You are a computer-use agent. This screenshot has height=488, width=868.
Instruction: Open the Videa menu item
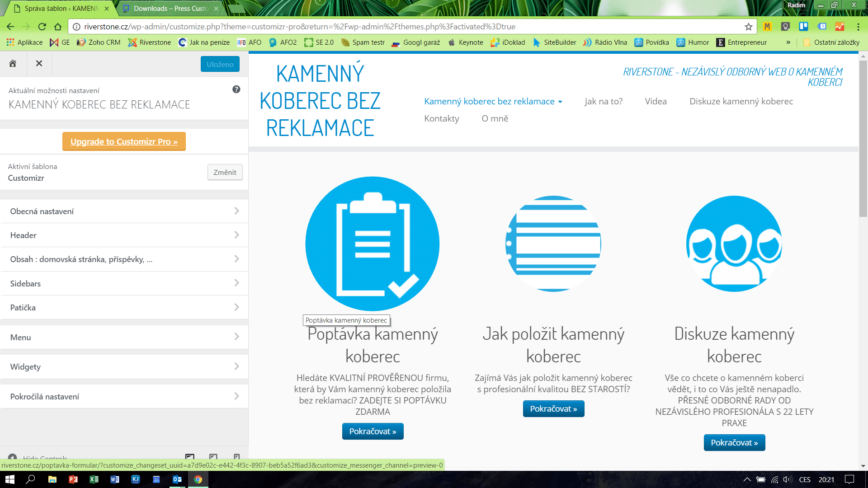click(x=656, y=101)
